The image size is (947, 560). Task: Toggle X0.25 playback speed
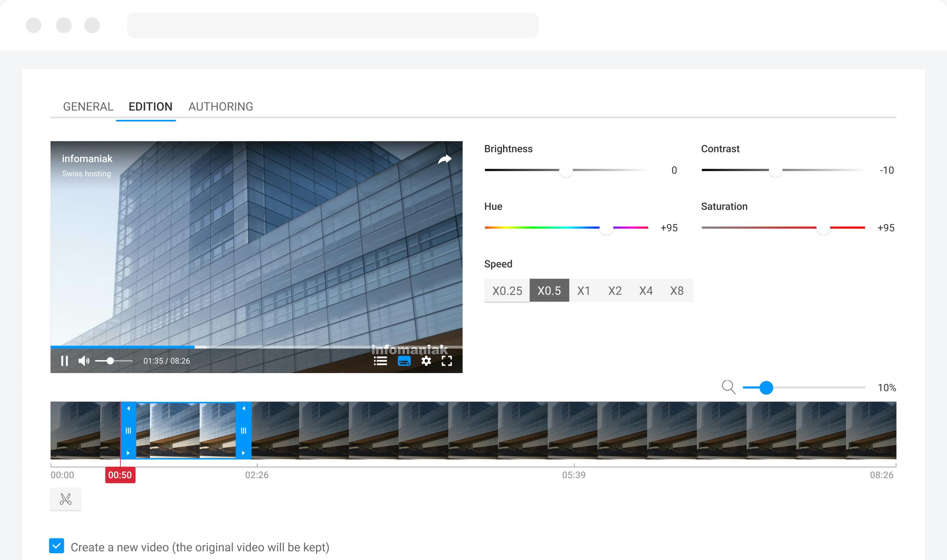(507, 291)
